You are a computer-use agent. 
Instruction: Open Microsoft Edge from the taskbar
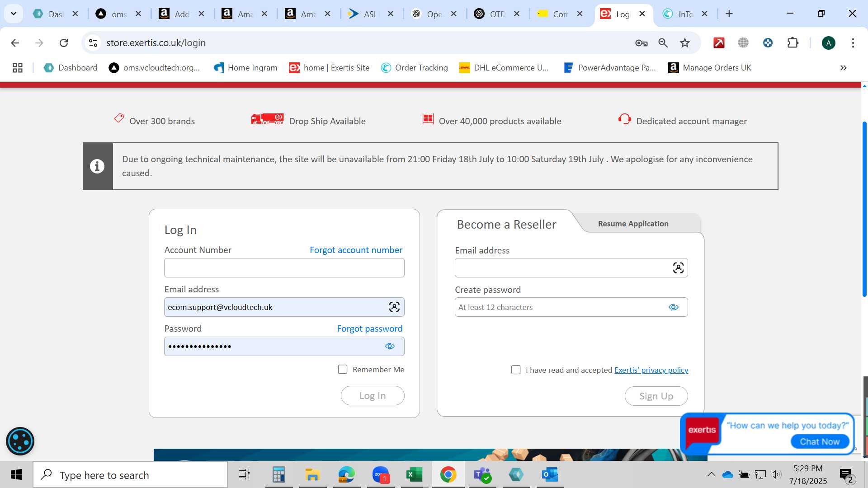(346, 475)
